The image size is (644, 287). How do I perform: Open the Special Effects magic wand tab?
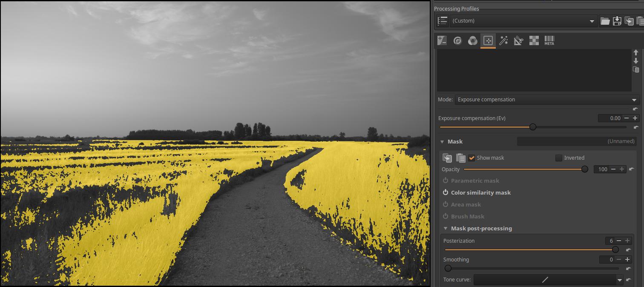[503, 41]
